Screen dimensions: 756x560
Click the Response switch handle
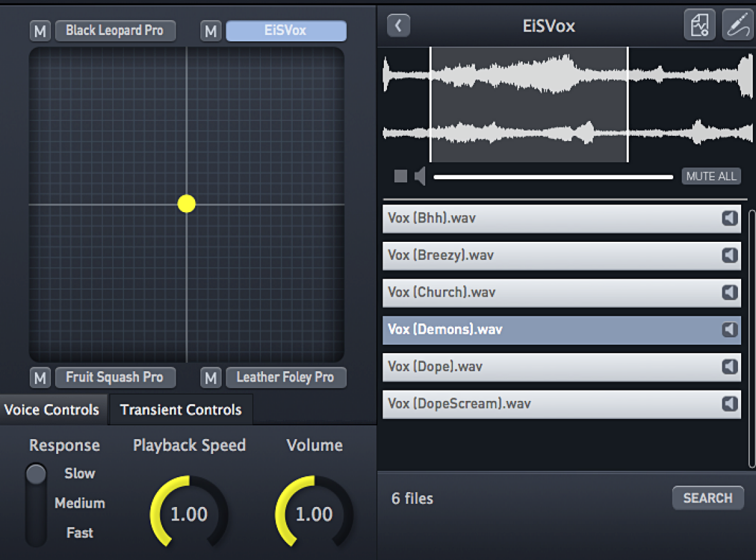(36, 473)
